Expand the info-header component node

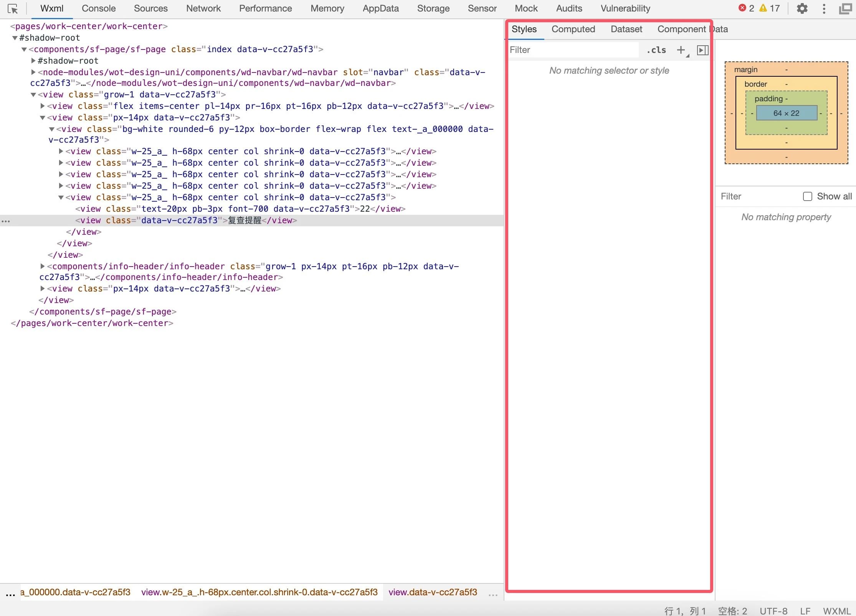[x=43, y=266]
